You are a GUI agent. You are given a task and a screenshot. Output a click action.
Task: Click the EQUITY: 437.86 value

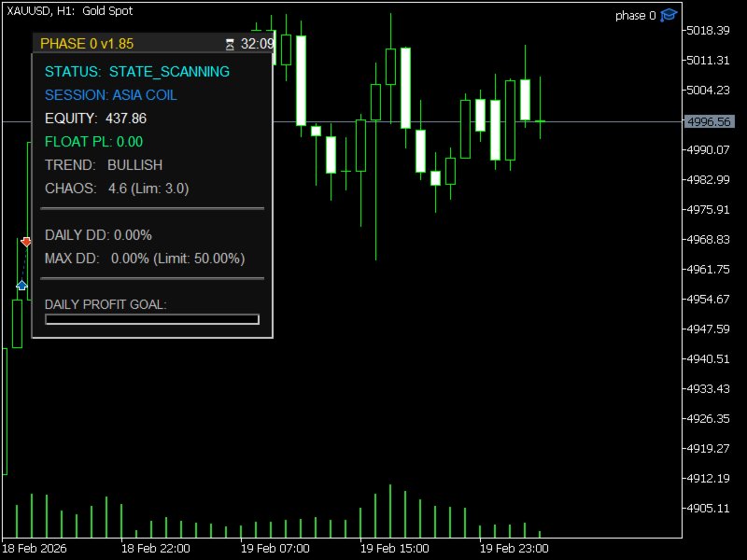96,119
